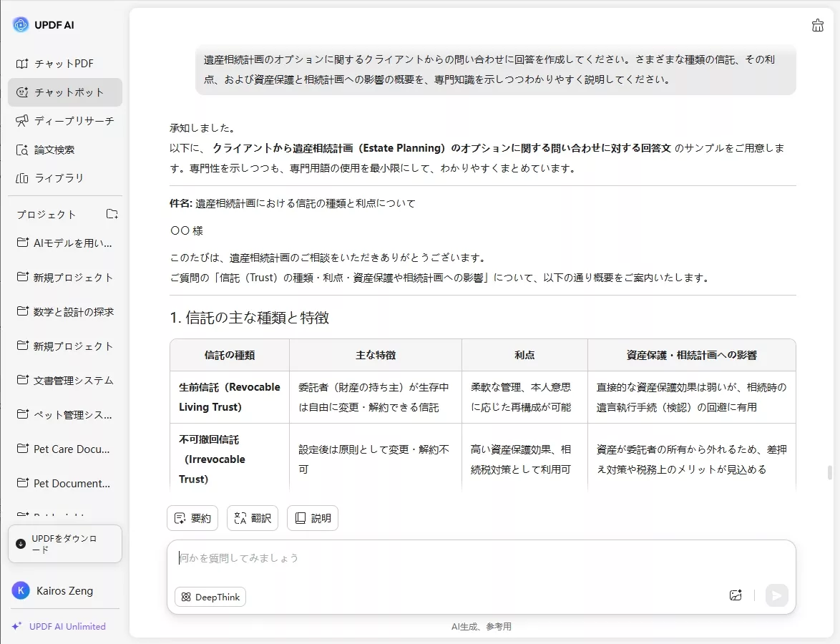840x644 pixels.
Task: Toggle the 翻訳 translate action
Action: pos(252,517)
